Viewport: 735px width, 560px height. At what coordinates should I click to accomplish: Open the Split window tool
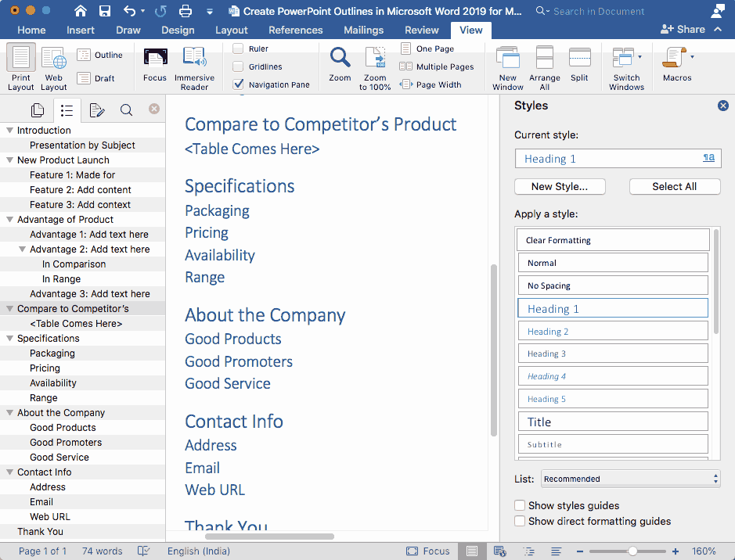579,64
